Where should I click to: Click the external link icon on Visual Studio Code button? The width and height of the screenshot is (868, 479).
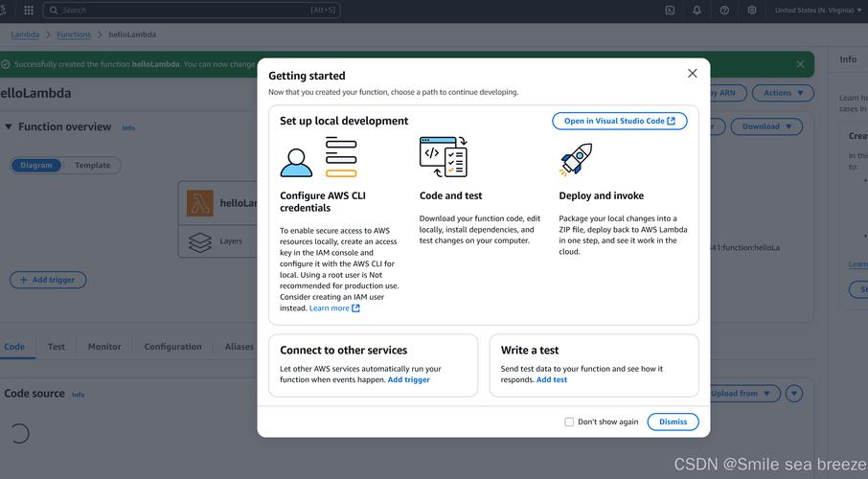[671, 121]
